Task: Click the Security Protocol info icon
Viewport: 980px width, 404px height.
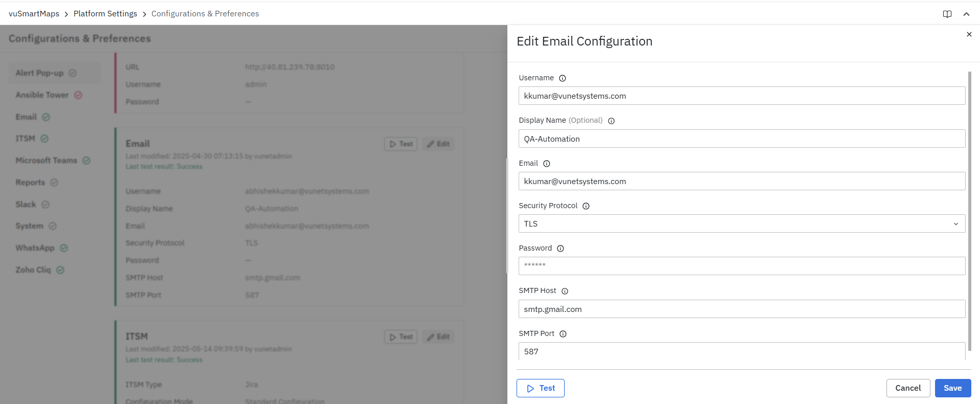Action: click(586, 206)
